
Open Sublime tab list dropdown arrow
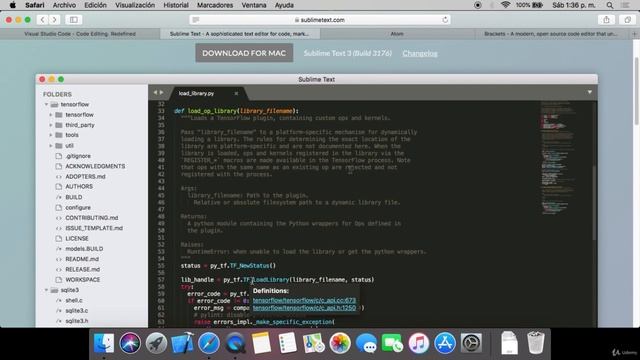[x=589, y=92]
